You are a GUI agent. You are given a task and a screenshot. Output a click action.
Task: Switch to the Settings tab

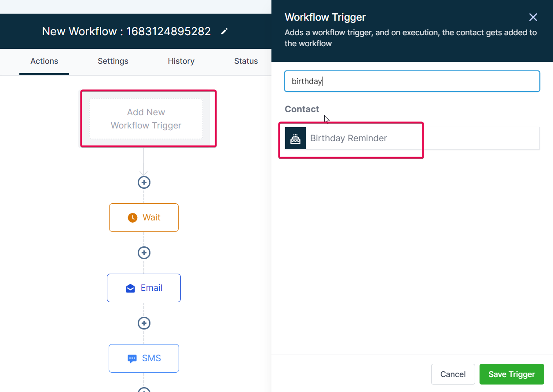click(x=113, y=61)
